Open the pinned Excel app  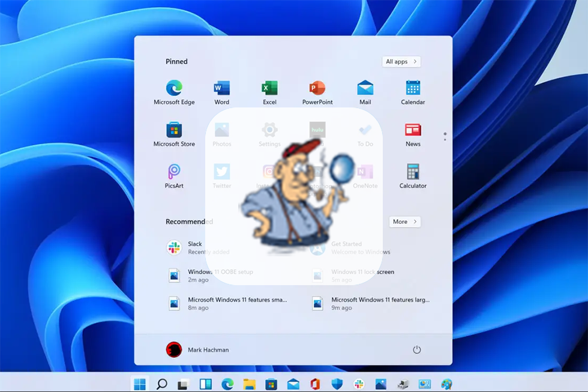(x=269, y=92)
